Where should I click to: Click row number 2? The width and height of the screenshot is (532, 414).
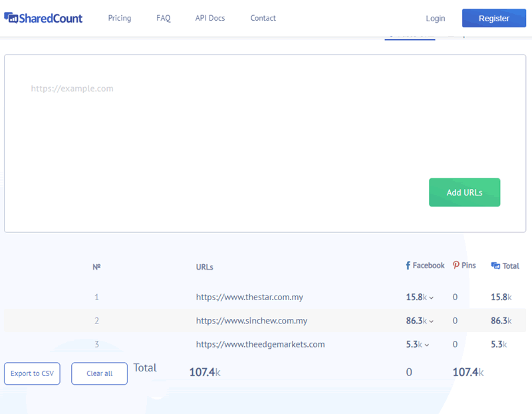[96, 321]
